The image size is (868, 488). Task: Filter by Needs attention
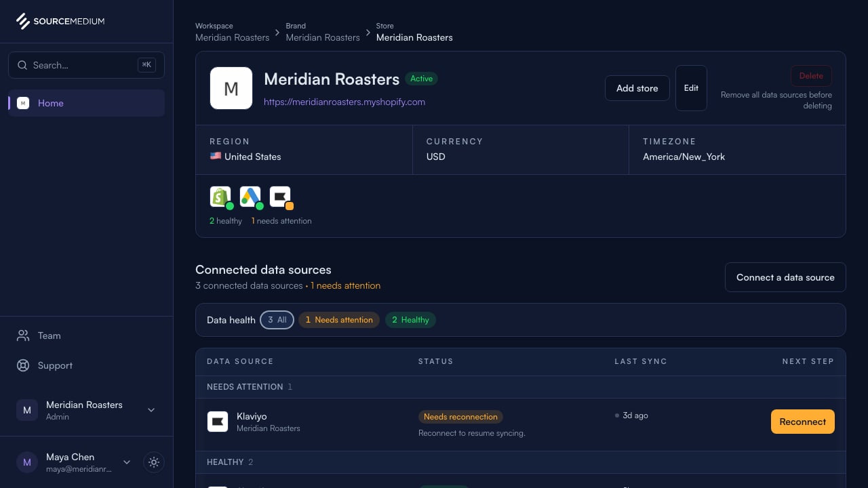tap(339, 320)
